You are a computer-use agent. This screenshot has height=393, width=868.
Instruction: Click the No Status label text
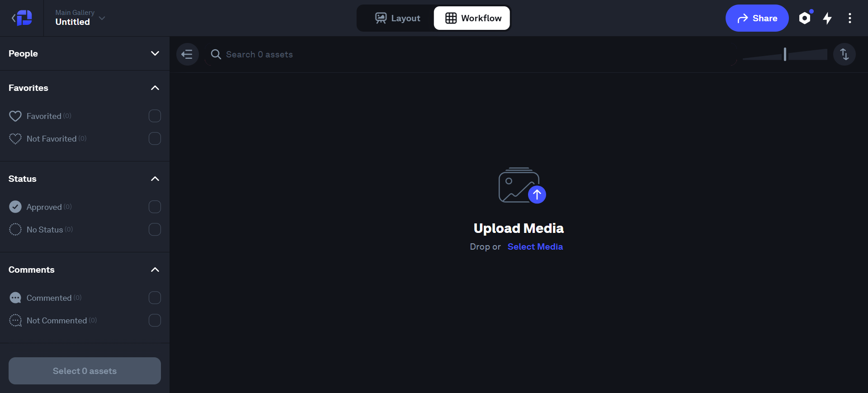tap(45, 230)
